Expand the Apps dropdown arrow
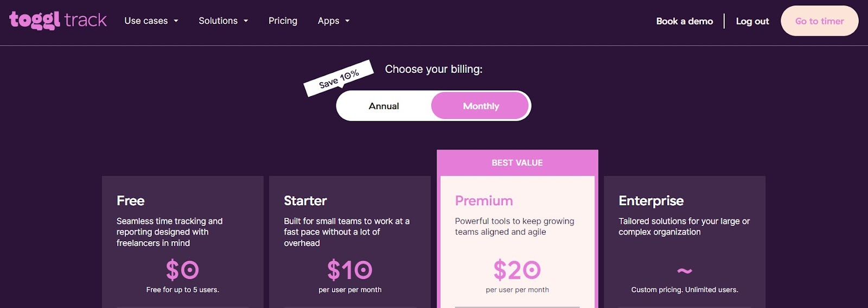The image size is (868, 308). point(347,21)
